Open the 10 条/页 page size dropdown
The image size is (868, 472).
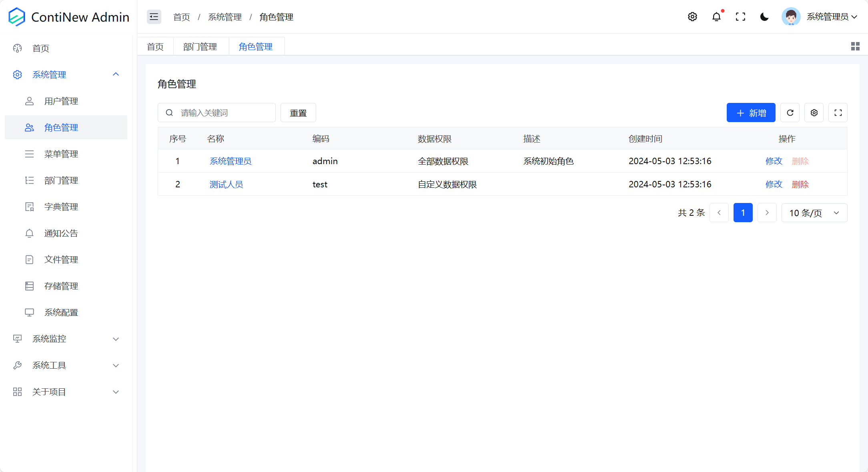click(x=814, y=213)
